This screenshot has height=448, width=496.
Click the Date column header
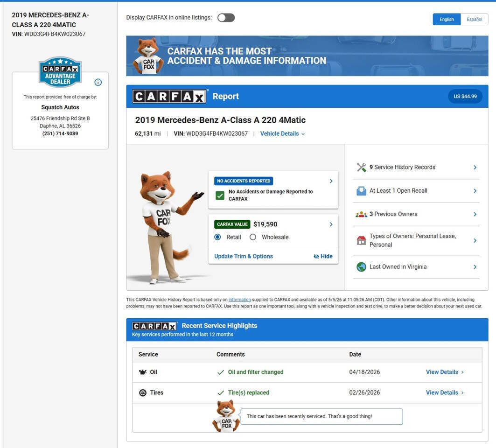pos(355,354)
